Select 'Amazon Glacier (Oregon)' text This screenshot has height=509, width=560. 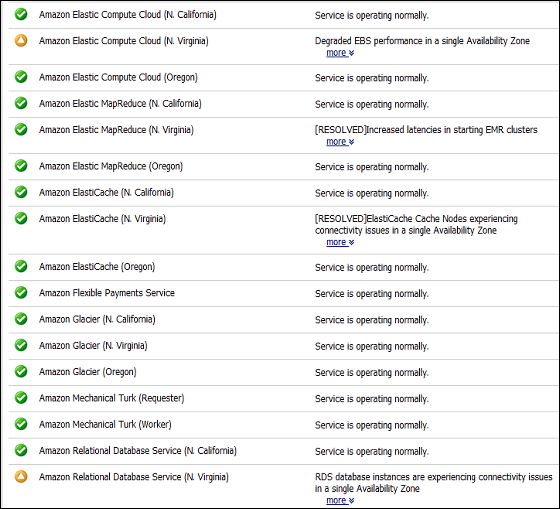(88, 372)
